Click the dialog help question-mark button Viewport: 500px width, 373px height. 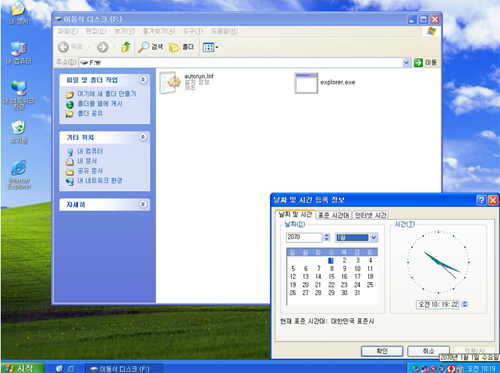coord(482,200)
